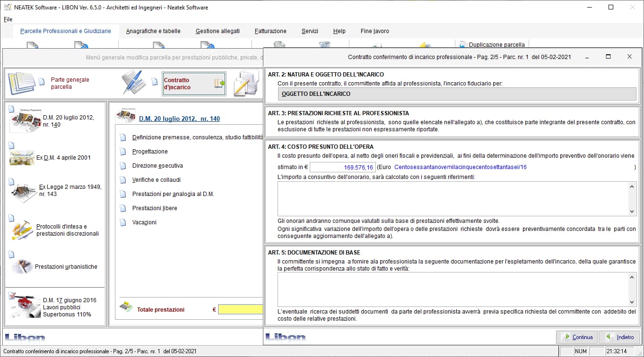Click page icon next to Verifiche e collaudi
The width and height of the screenshot is (644, 357).
tap(123, 180)
